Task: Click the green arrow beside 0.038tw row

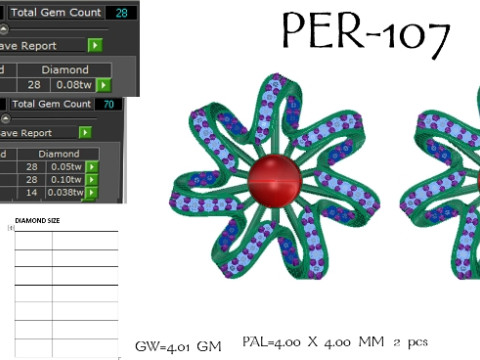Action: click(x=92, y=193)
